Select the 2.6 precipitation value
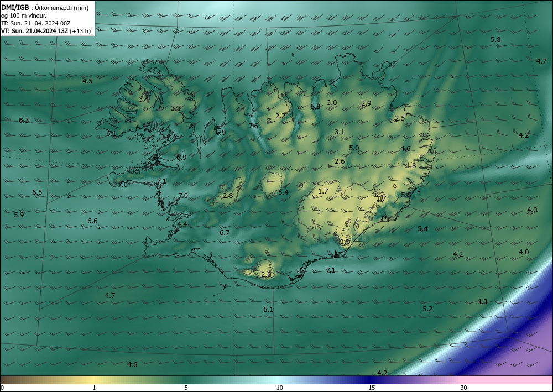 340,161
